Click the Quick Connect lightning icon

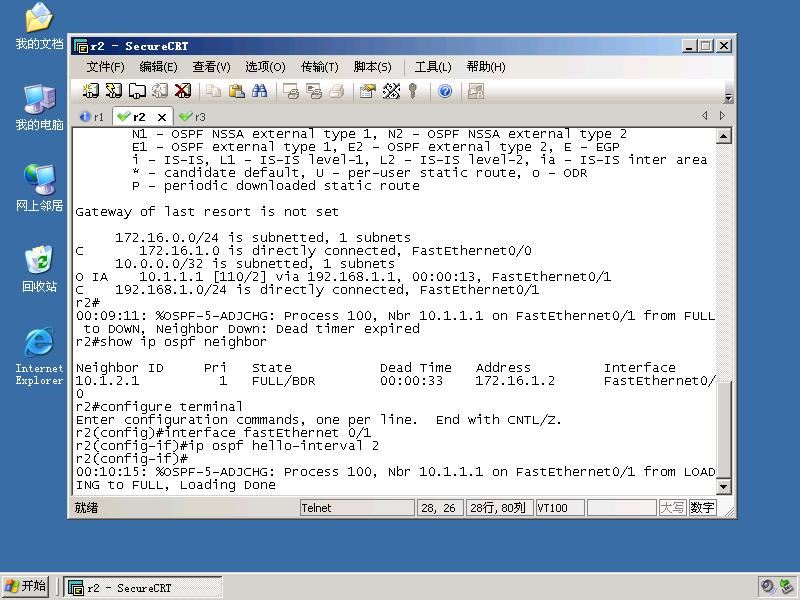(x=113, y=91)
